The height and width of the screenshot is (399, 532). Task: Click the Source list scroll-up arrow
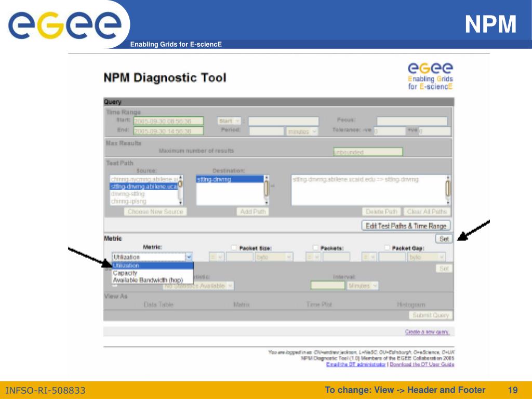pos(180,178)
